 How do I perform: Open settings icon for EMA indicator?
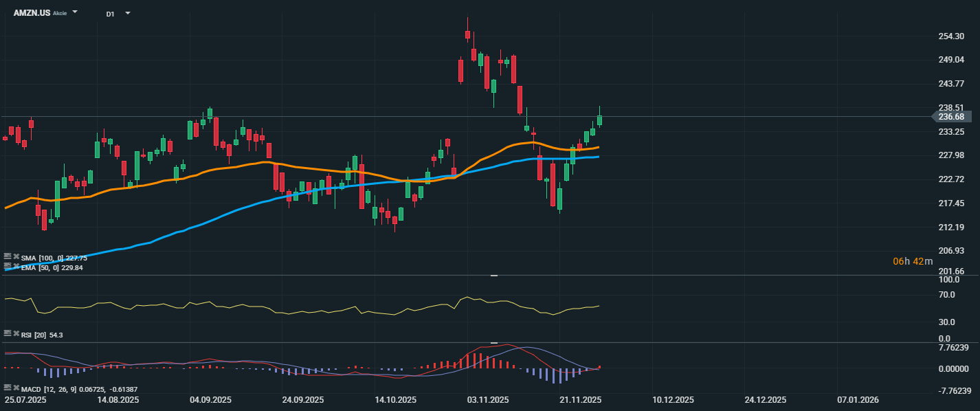[x=8, y=267]
